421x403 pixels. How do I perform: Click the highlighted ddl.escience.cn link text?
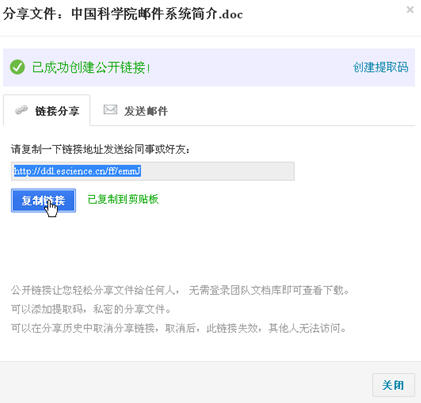click(77, 171)
